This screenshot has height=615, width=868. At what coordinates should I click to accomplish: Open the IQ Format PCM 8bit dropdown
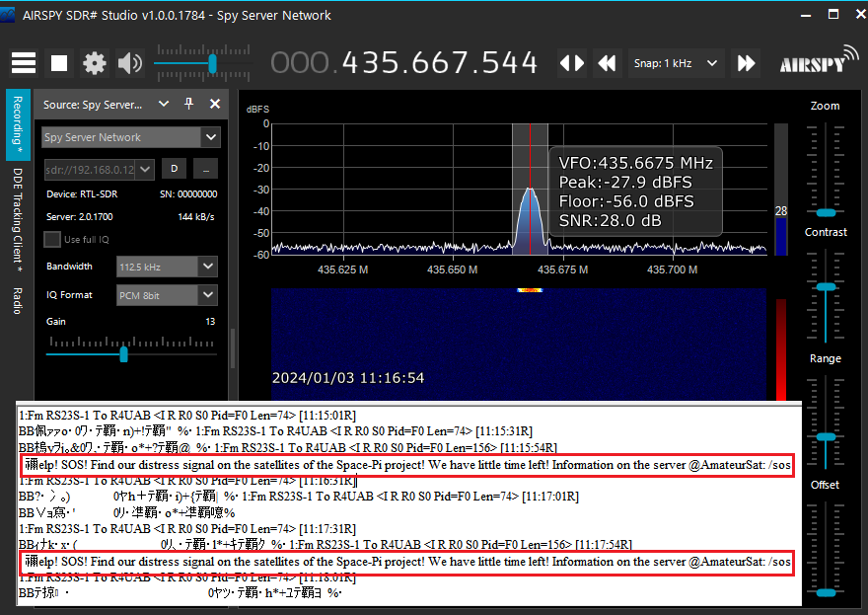click(167, 295)
